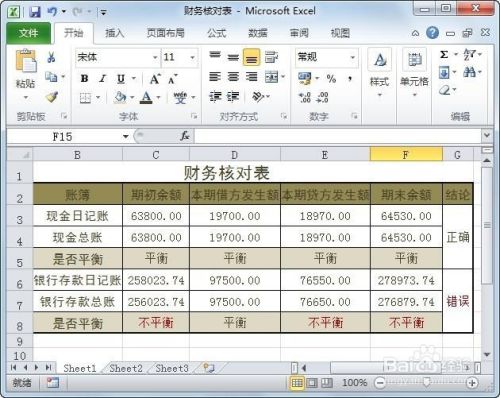The height and width of the screenshot is (398, 500).
Task: Switch to the 页面布局 tab
Action: pyautogui.click(x=166, y=33)
